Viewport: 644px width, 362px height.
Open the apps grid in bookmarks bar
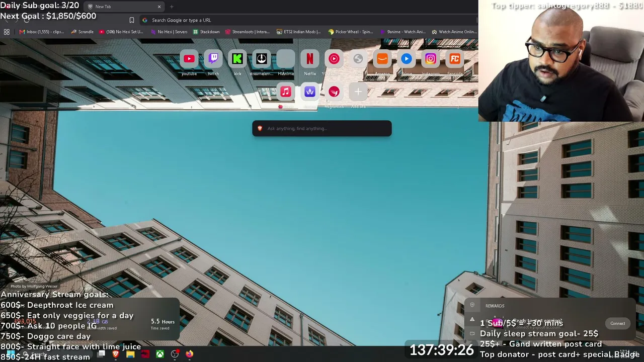pos(7,32)
